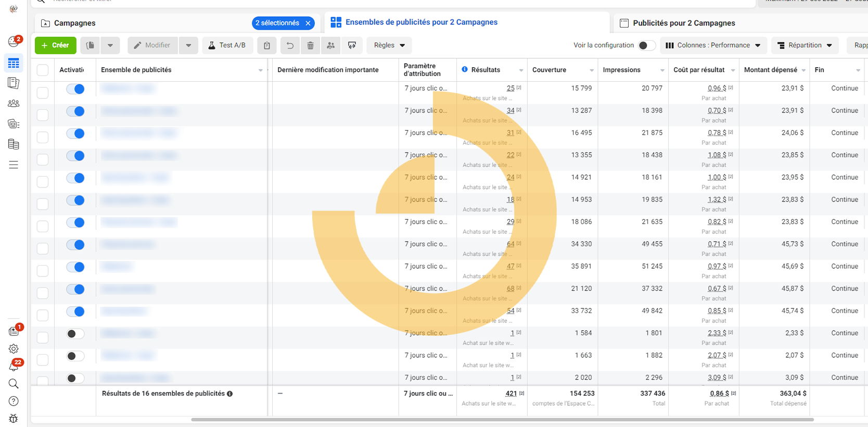Screen dimensions: 868x427
Task: Click the spend value 45,87 $
Action: click(792, 288)
